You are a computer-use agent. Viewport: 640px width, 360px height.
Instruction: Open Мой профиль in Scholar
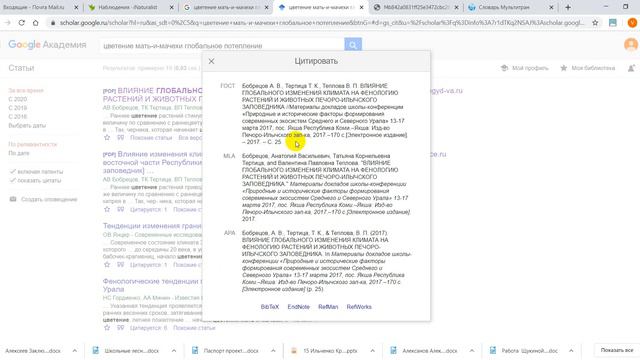click(x=525, y=68)
